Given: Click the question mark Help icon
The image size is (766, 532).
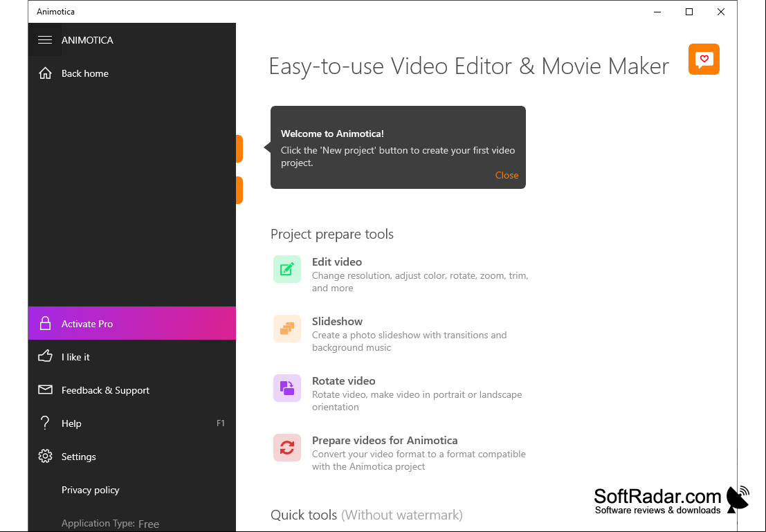Looking at the screenshot, I should (x=45, y=423).
